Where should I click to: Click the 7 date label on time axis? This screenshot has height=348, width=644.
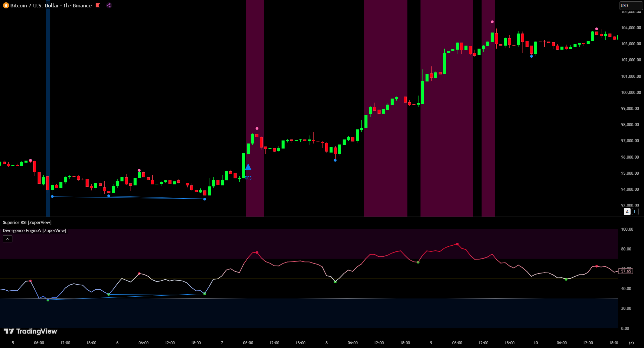222,343
